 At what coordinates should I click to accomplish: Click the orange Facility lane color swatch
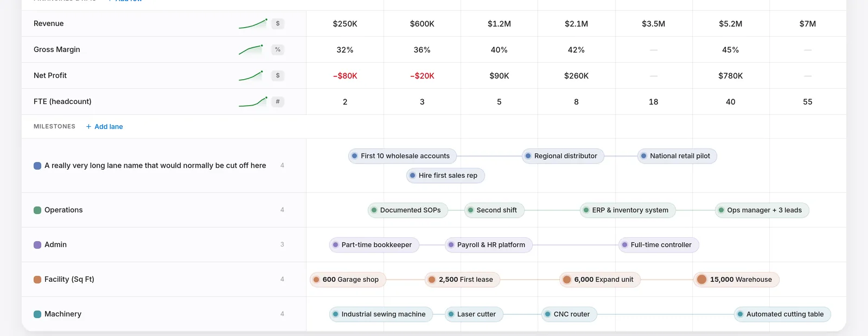pos(37,280)
